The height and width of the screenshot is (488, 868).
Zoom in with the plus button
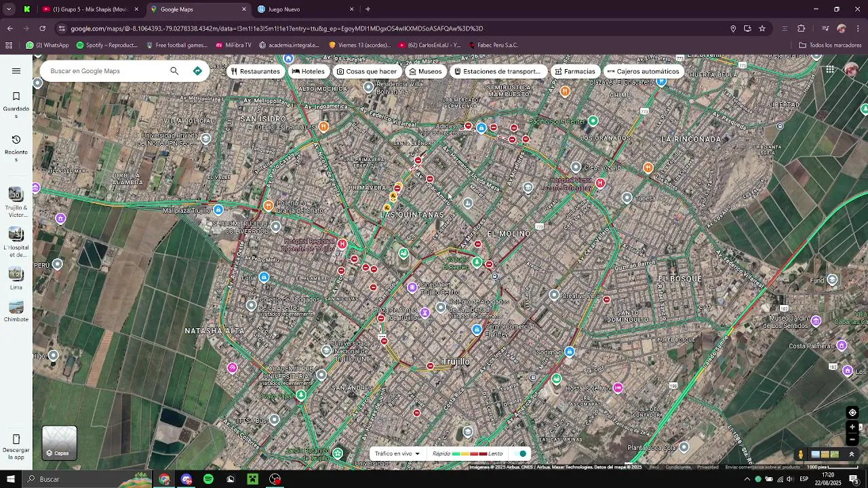[x=852, y=427]
